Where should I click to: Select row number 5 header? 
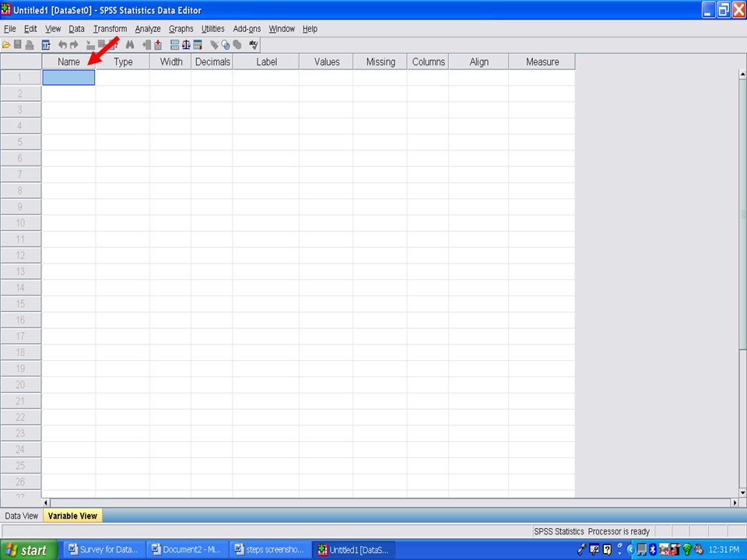[20, 142]
